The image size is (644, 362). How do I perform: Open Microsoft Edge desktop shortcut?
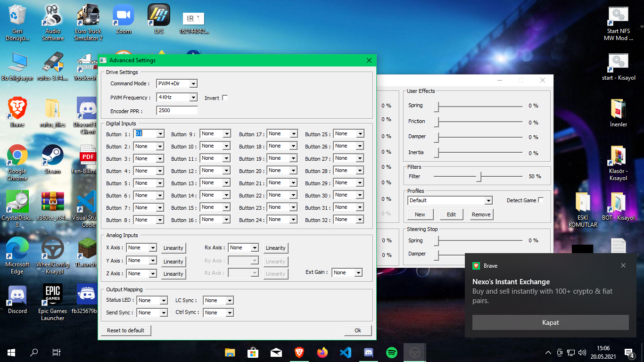(17, 256)
